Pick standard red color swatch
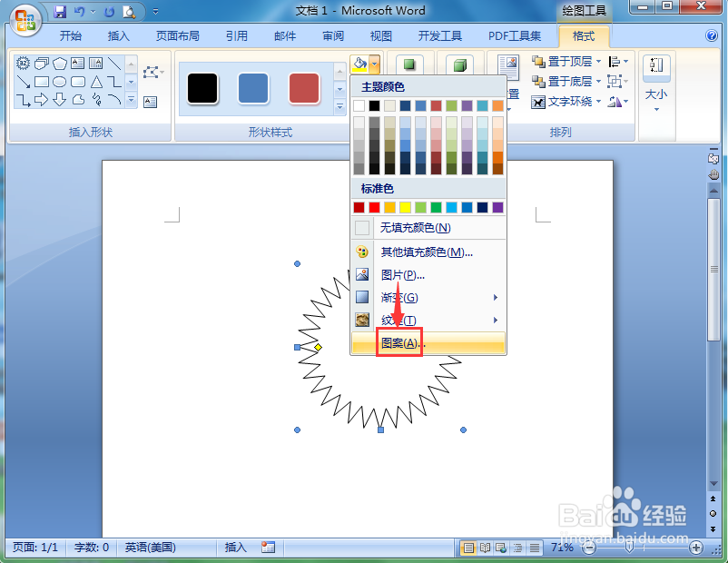 374,207
